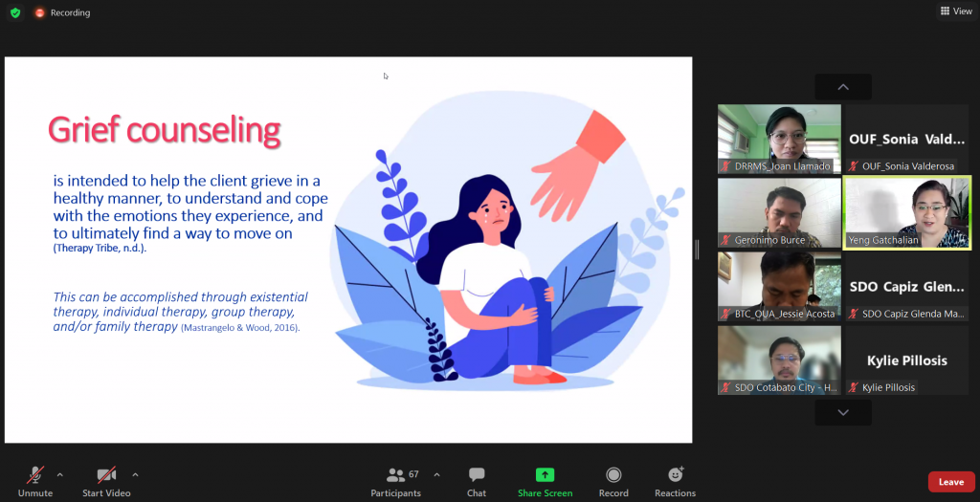Image resolution: width=980 pixels, height=502 pixels.
Task: Open audio options caret beside Unmute
Action: point(60,475)
